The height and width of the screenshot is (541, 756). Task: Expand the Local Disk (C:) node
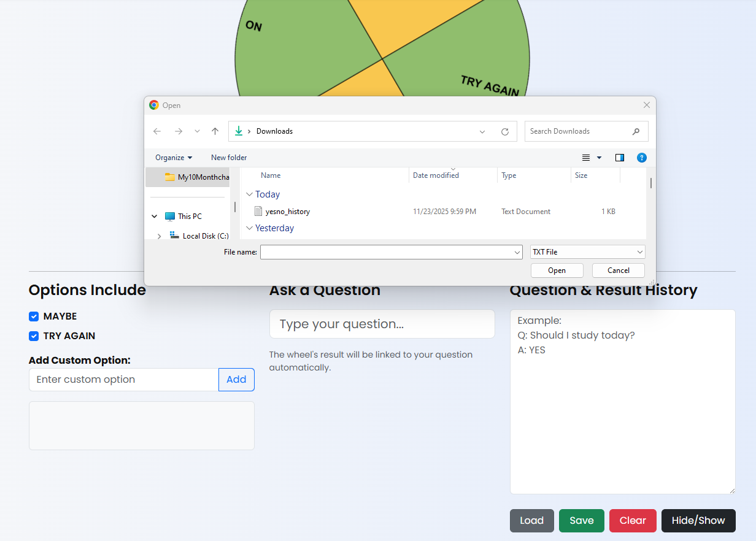pos(160,236)
